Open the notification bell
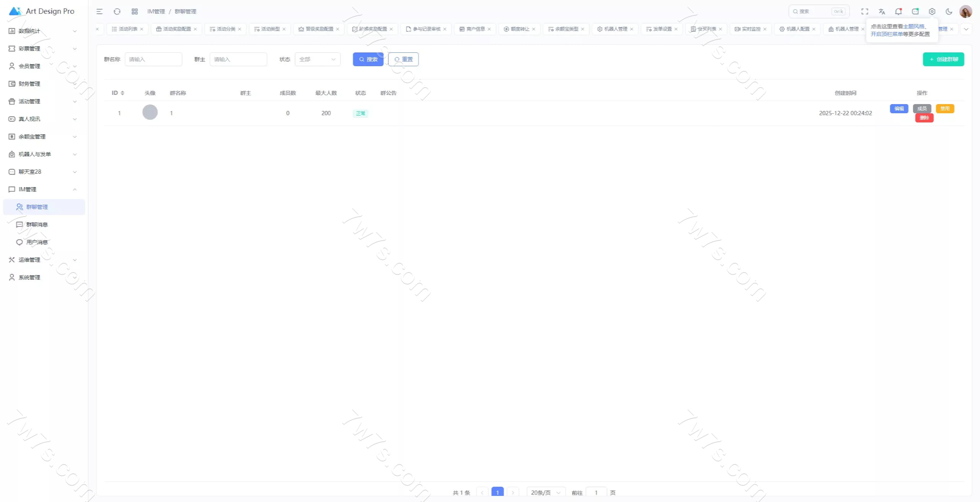The height and width of the screenshot is (502, 980). 898,11
